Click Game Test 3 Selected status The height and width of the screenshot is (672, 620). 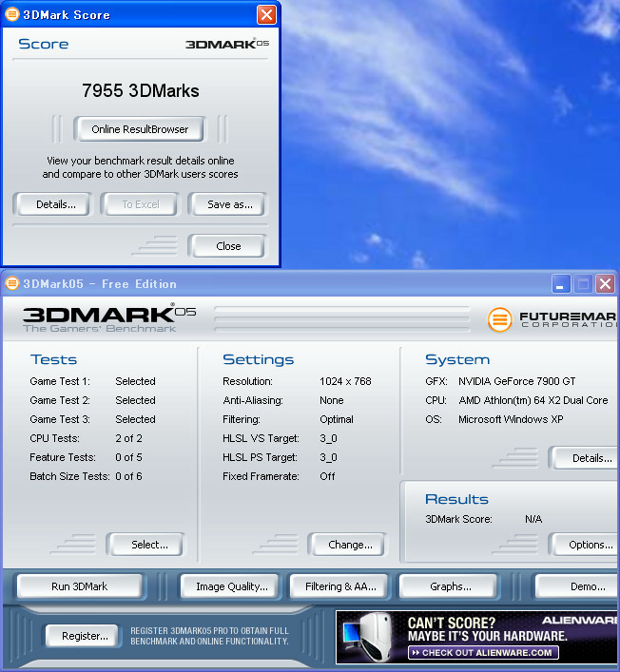(135, 419)
